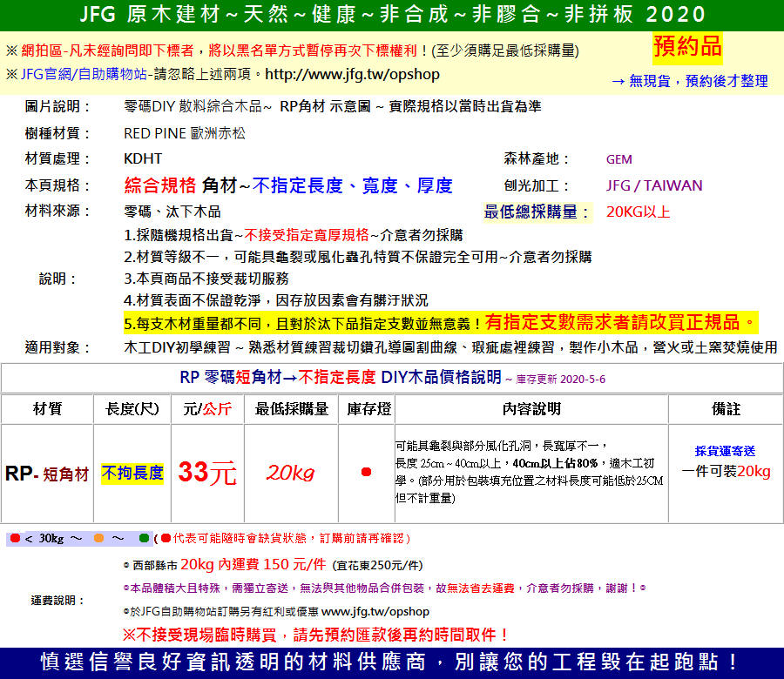Click note 3 "本頁商品不接受裁切服務"
Screen dimensions: 784x679
click(206, 279)
